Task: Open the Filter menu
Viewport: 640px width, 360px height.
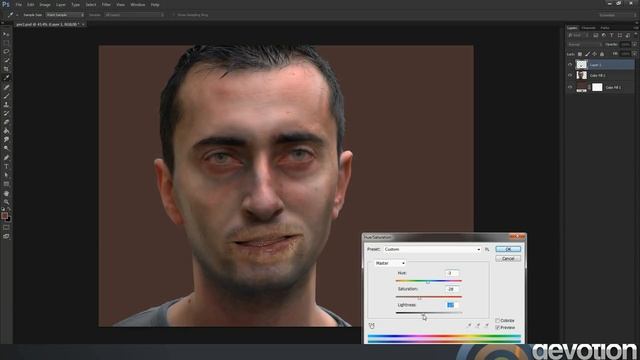Action: pyautogui.click(x=106, y=4)
